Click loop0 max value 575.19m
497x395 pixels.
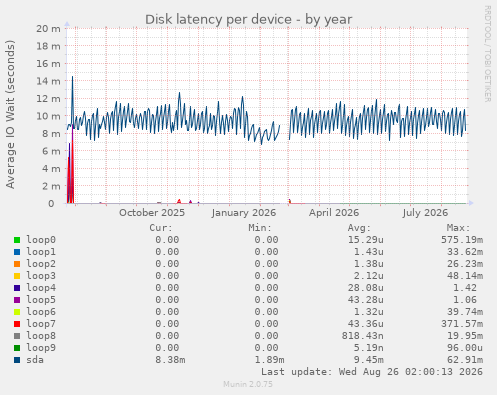tap(462, 240)
